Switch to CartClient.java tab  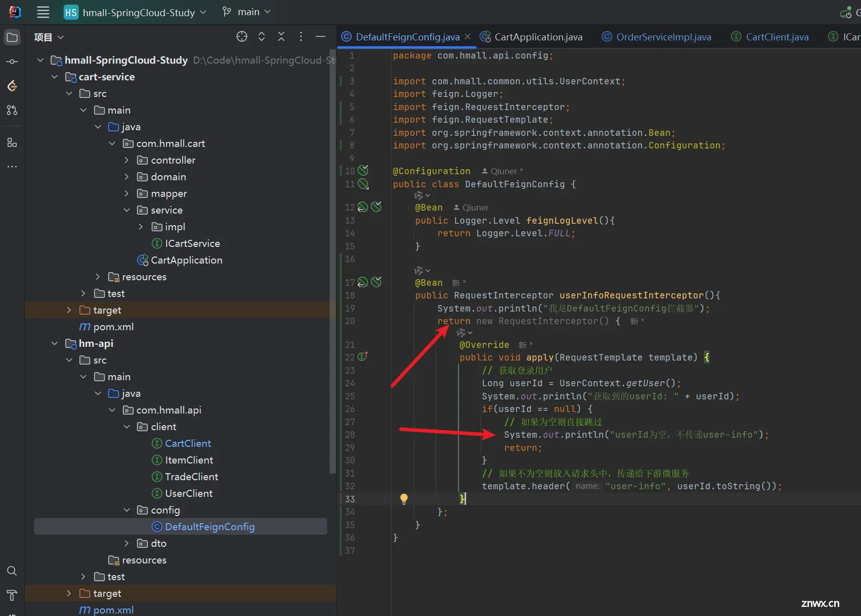(770, 37)
